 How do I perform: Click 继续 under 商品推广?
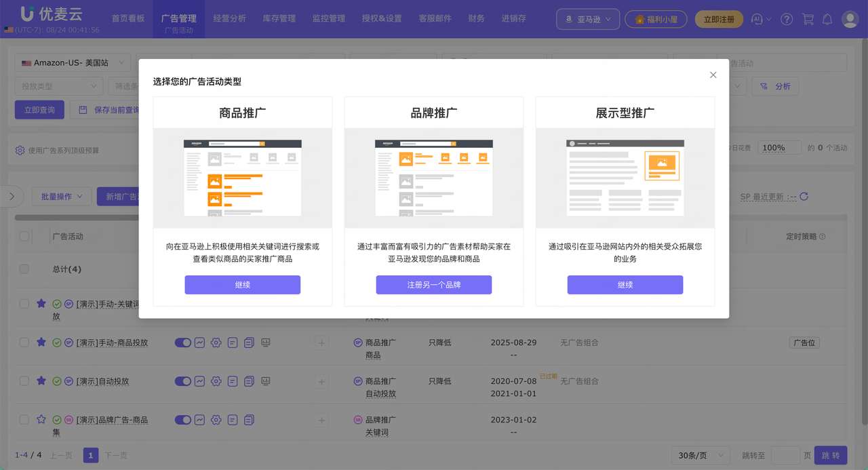point(243,285)
